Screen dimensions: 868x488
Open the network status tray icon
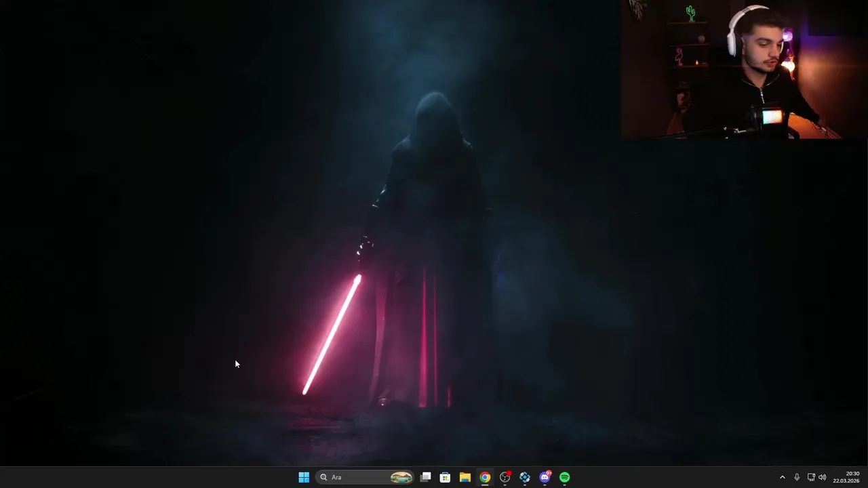coord(811,477)
